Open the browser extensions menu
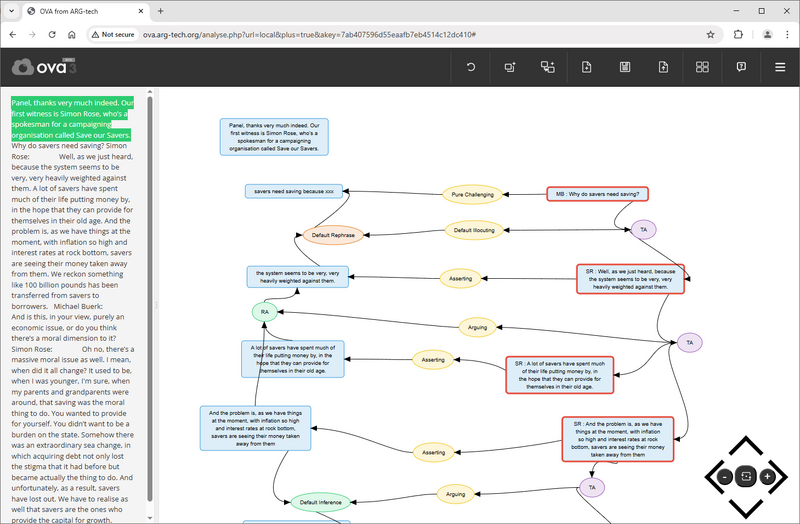This screenshot has width=800, height=524. point(738,35)
